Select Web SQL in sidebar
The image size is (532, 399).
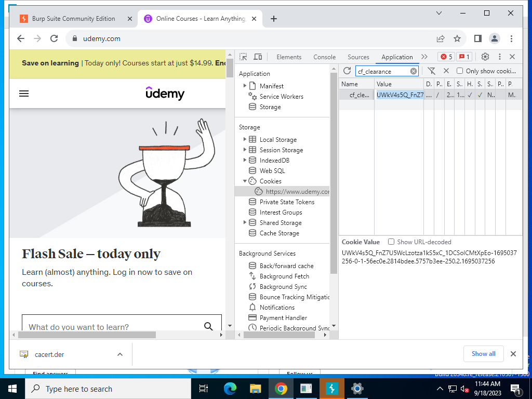[x=272, y=170]
